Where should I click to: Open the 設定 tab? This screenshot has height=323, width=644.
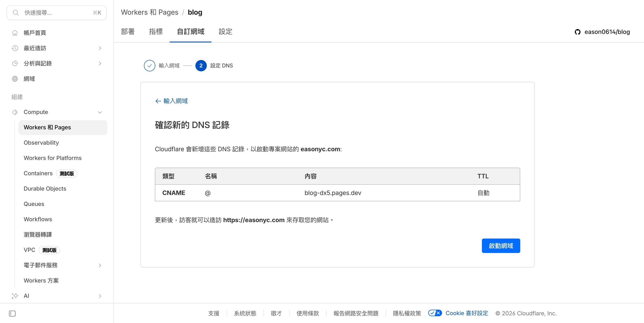[225, 32]
